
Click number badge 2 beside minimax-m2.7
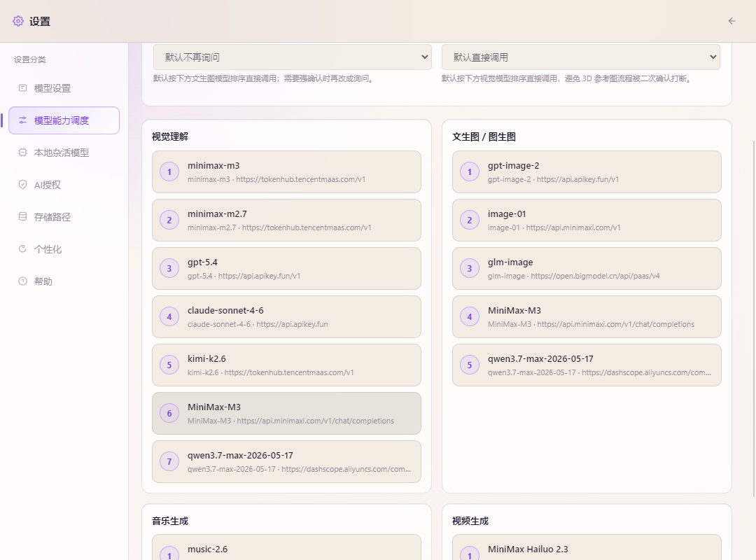pos(169,220)
